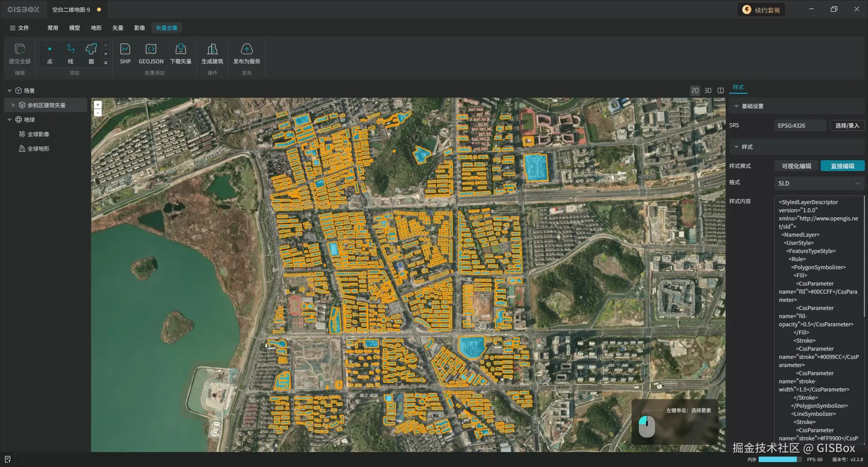
Task: Open the 发布为服务 publish service tool
Action: pyautogui.click(x=246, y=53)
